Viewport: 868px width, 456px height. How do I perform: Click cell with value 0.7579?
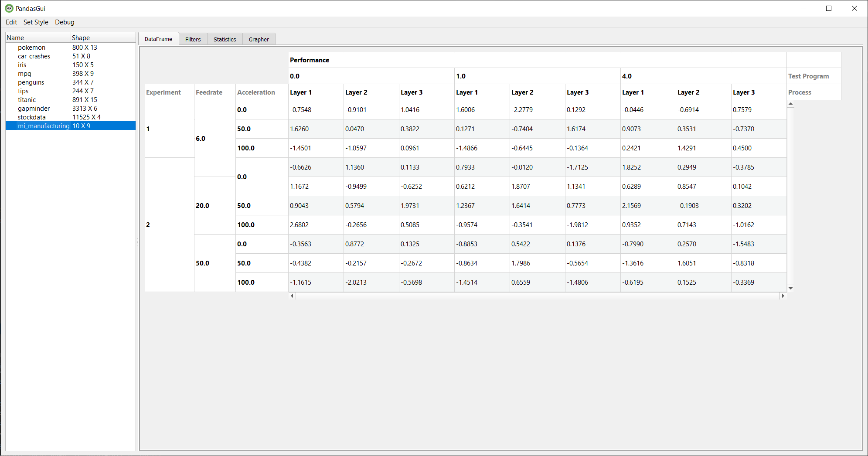click(759, 110)
